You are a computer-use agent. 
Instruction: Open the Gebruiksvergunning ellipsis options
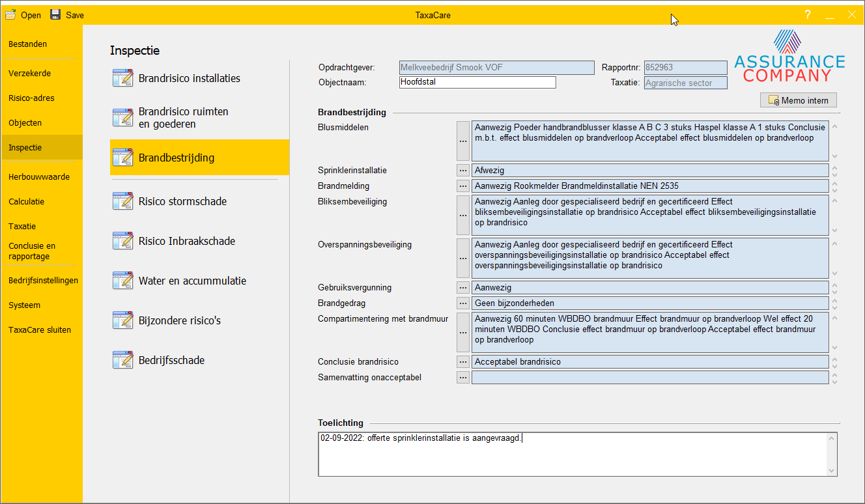pyautogui.click(x=463, y=287)
